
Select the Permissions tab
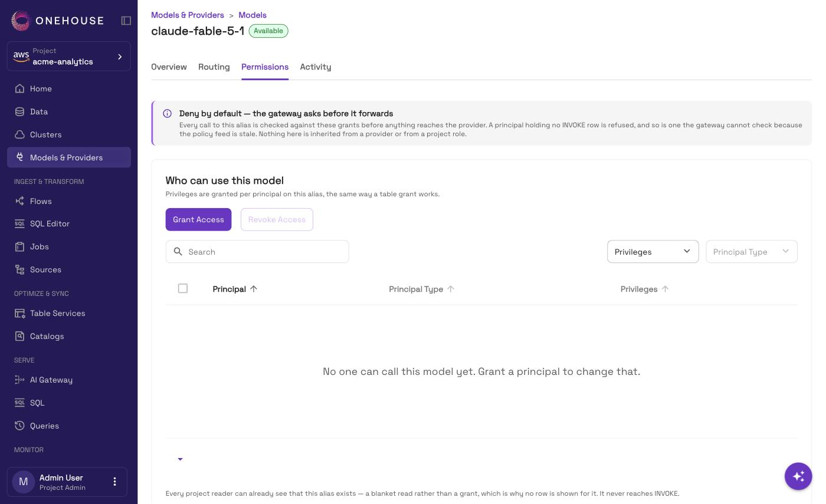(265, 67)
